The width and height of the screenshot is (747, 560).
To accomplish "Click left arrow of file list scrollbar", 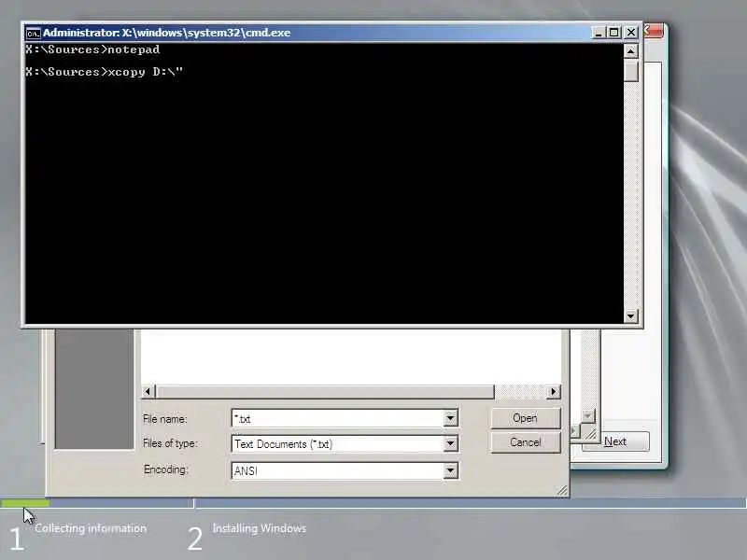I will 148,391.
